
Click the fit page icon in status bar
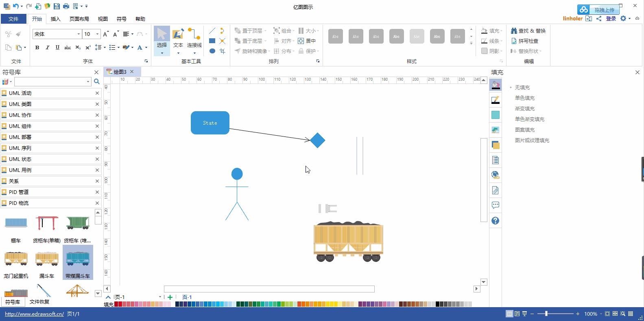coord(607,314)
